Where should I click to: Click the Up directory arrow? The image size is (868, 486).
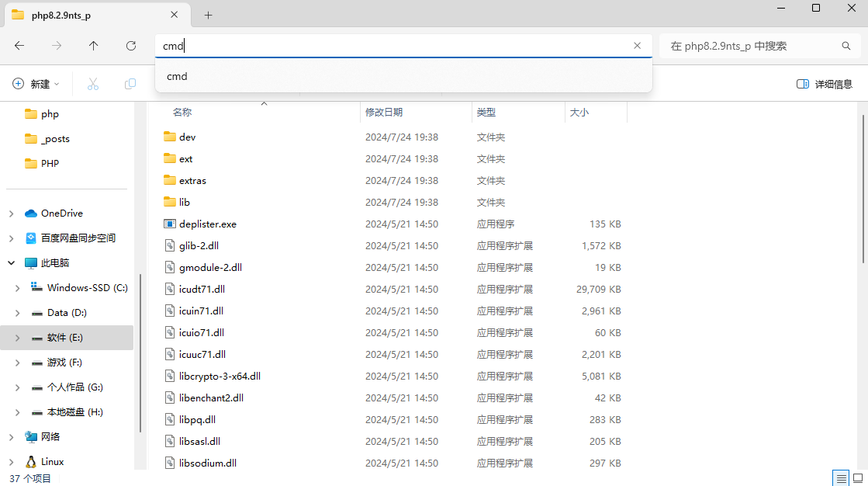94,46
